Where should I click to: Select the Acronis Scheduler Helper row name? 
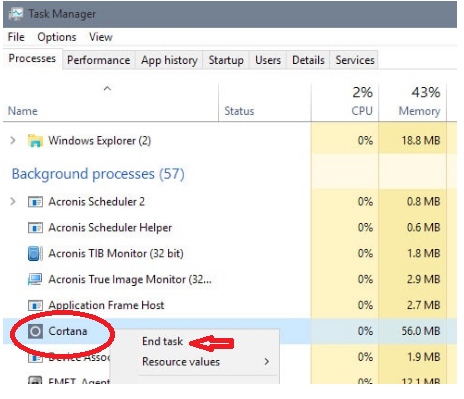pos(110,228)
